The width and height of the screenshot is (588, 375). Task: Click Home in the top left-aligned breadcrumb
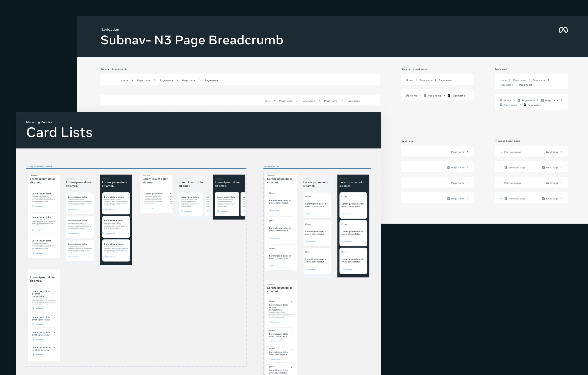(124, 80)
